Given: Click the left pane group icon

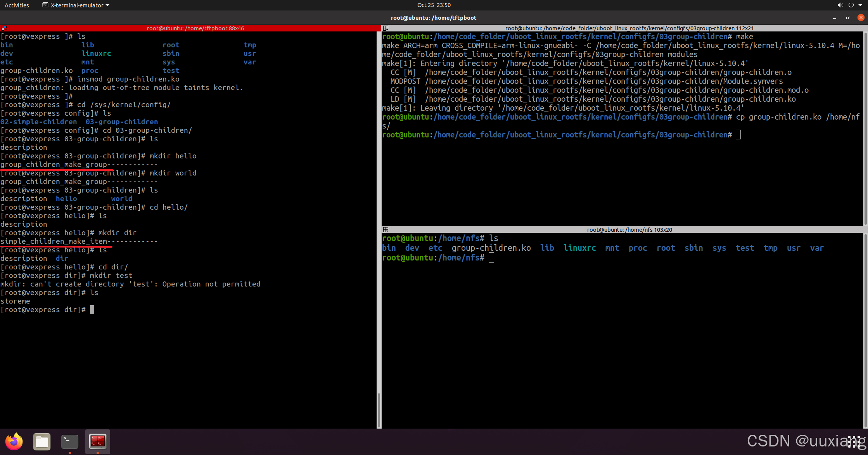Looking at the screenshot, I should [x=4, y=28].
